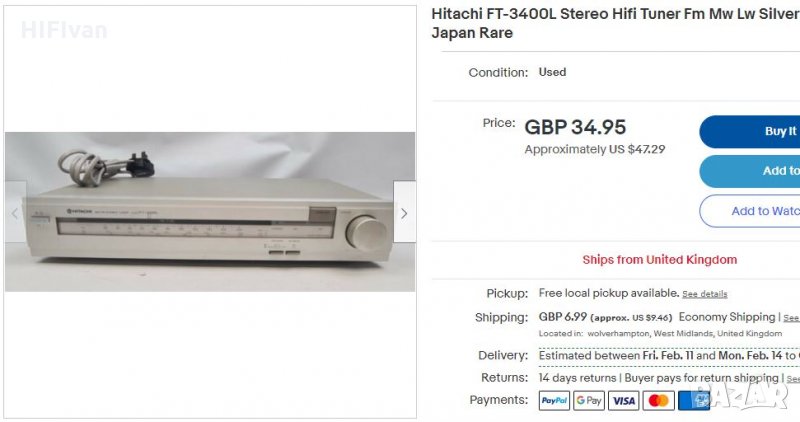Screen dimensions: 800x422
Task: Add the tuner to cart
Action: (749, 171)
